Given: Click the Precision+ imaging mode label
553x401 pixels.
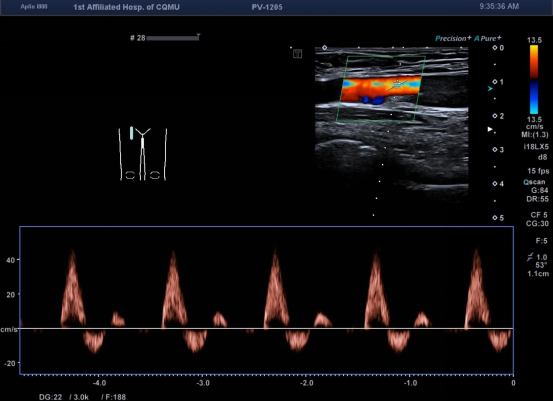Looking at the screenshot, I should click(x=453, y=38).
